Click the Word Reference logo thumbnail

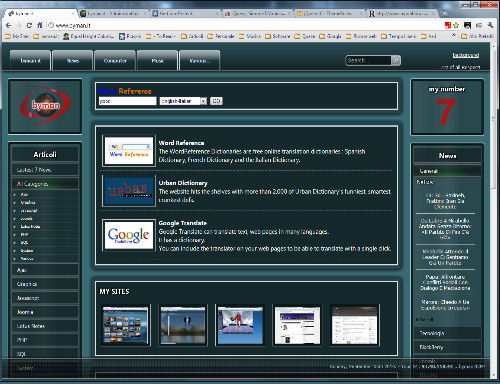point(129,151)
